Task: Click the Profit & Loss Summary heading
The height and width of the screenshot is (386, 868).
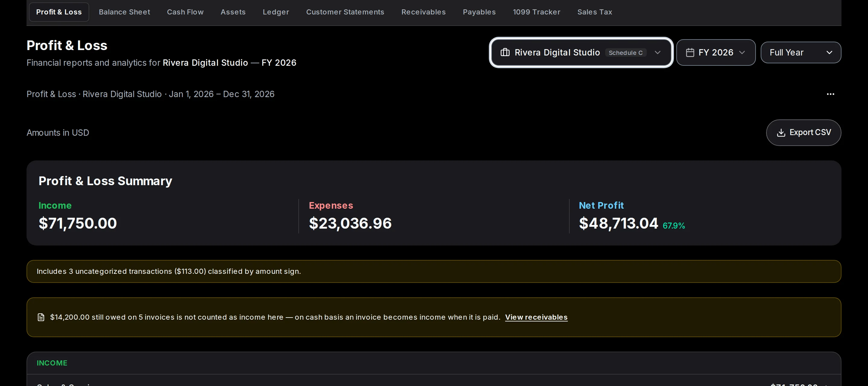Action: [105, 181]
